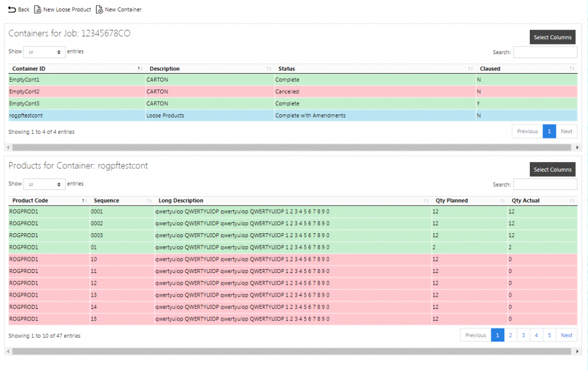The height and width of the screenshot is (371, 588).
Task: Click the Back toolbar label
Action: (x=24, y=9)
